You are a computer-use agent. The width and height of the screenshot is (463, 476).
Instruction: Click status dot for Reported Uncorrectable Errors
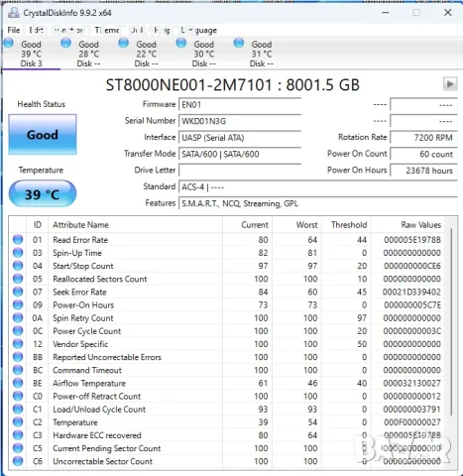tap(18, 357)
